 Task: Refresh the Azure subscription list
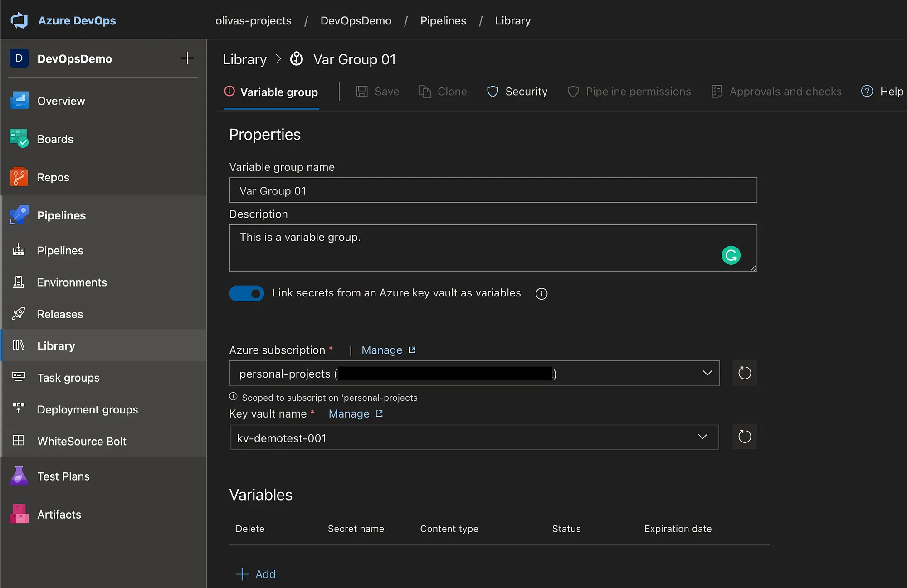pos(745,373)
